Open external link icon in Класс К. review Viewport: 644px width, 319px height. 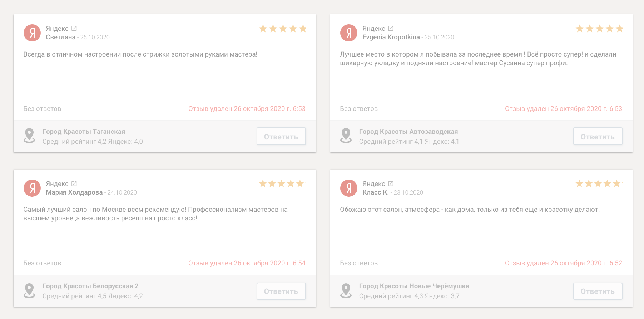click(x=391, y=183)
